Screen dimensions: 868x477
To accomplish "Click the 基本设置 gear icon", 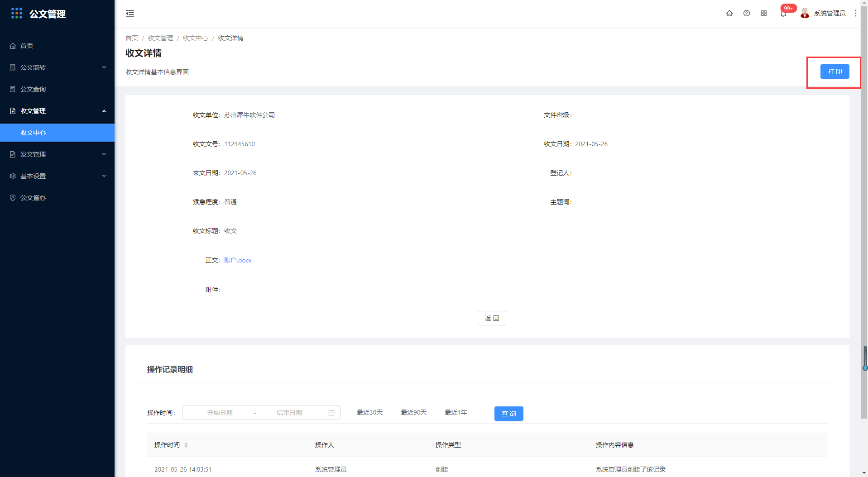I will 13,176.
